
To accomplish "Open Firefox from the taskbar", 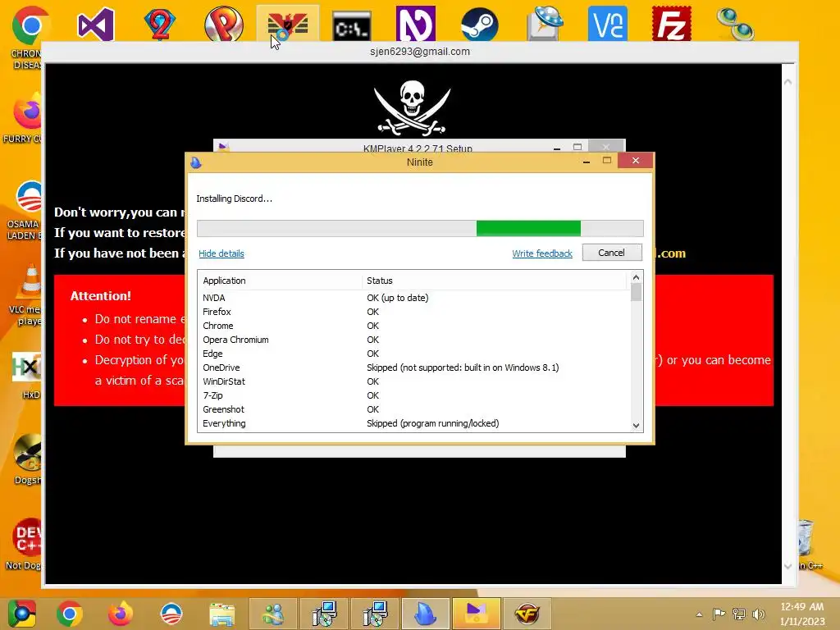I will pyautogui.click(x=121, y=614).
